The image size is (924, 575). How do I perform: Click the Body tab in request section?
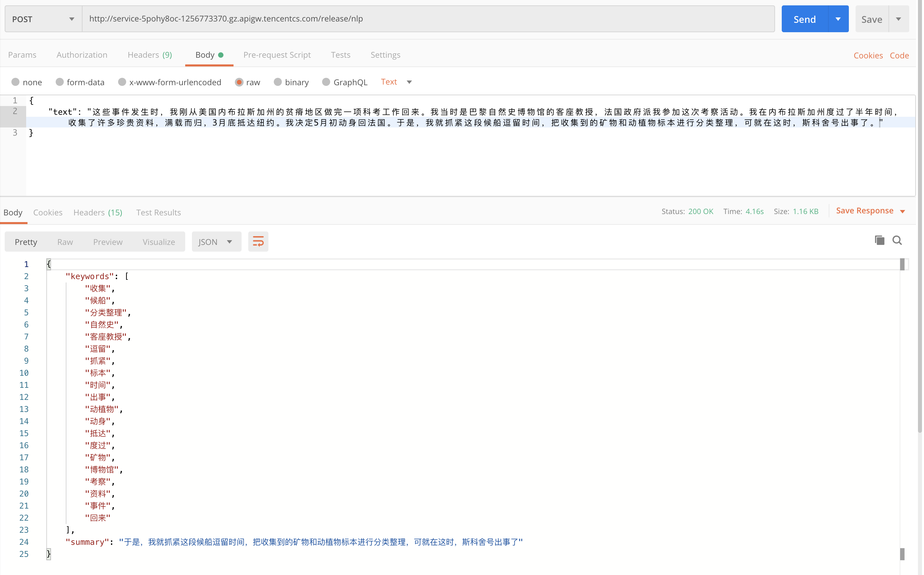coord(205,54)
